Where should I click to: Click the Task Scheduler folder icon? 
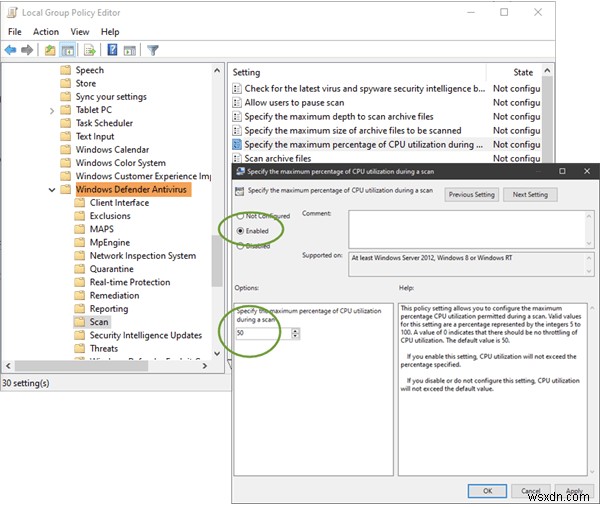66,123
